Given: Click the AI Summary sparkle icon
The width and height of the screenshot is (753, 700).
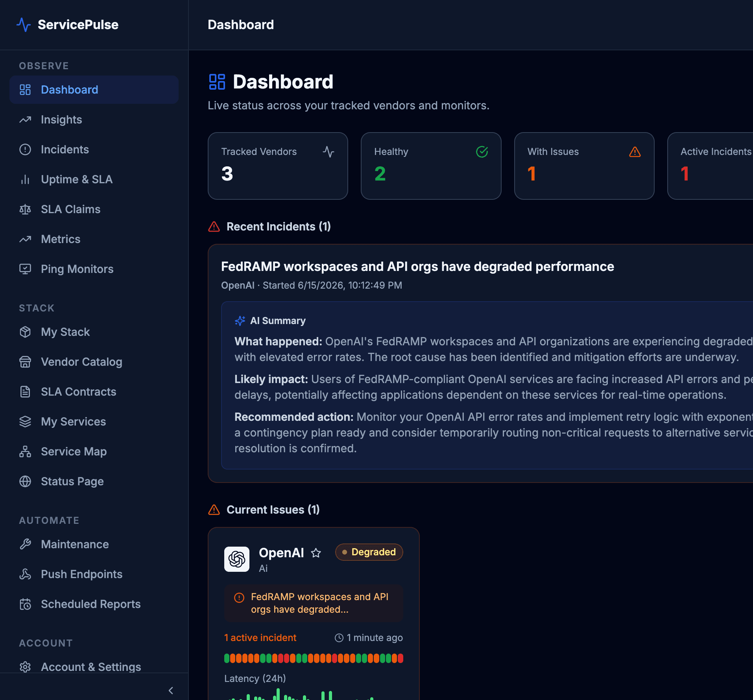Looking at the screenshot, I should click(240, 321).
